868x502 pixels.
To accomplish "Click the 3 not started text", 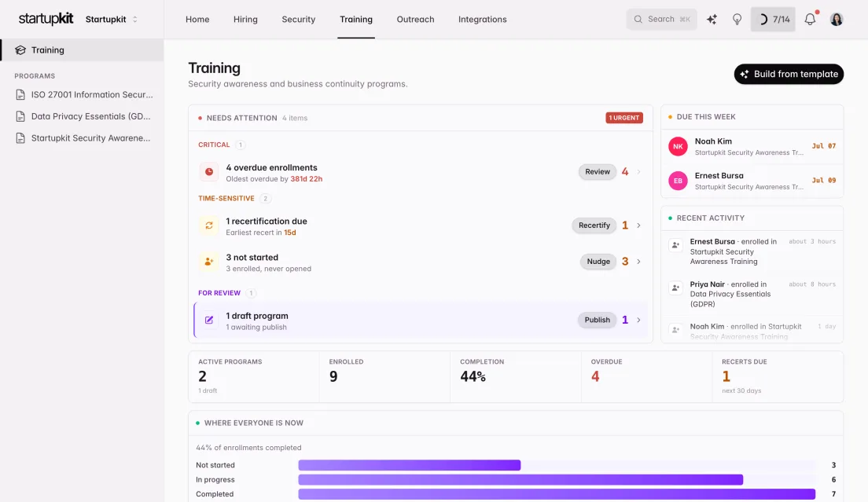I will pyautogui.click(x=252, y=258).
